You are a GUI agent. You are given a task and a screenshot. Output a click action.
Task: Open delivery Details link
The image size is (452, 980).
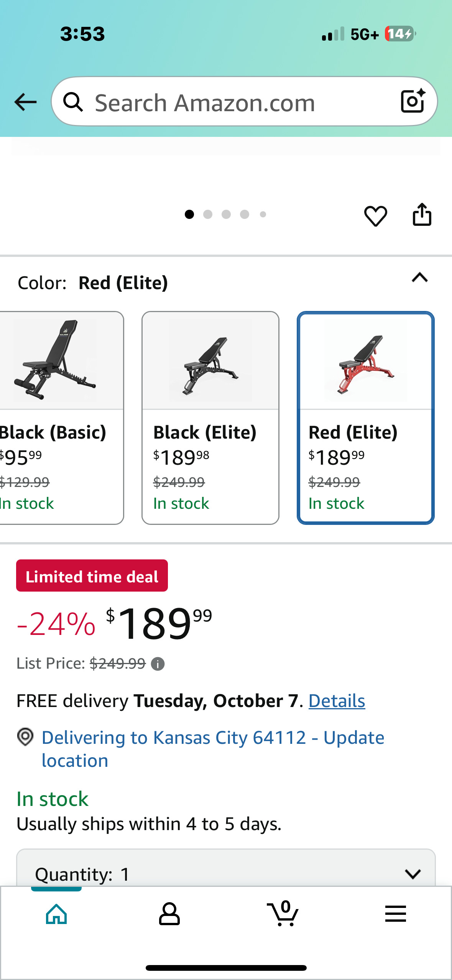(x=337, y=701)
